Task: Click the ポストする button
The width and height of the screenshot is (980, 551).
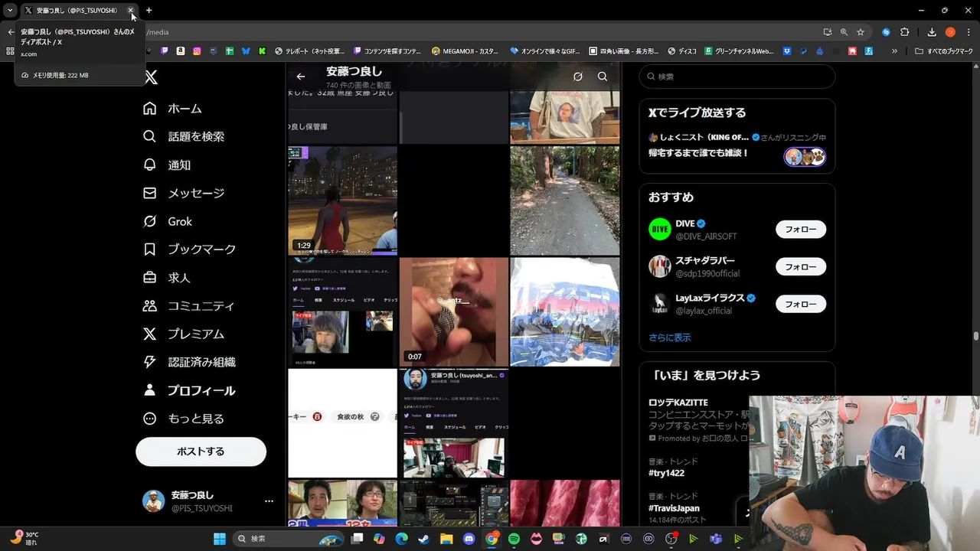Action: point(201,452)
